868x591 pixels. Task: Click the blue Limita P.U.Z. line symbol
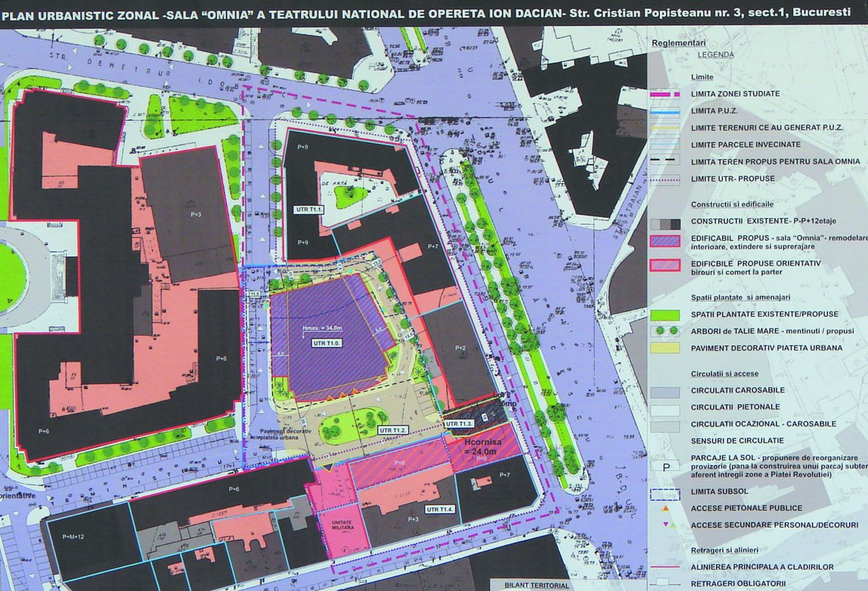(x=665, y=111)
